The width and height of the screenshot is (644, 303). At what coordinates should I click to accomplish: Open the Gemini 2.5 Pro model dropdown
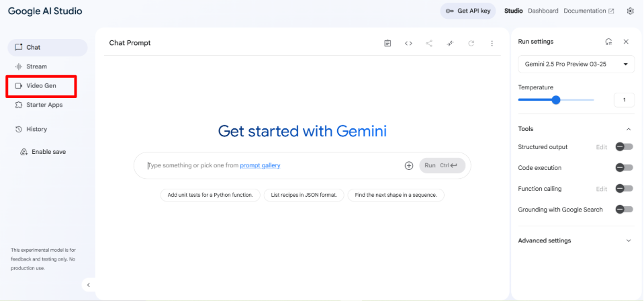point(576,64)
